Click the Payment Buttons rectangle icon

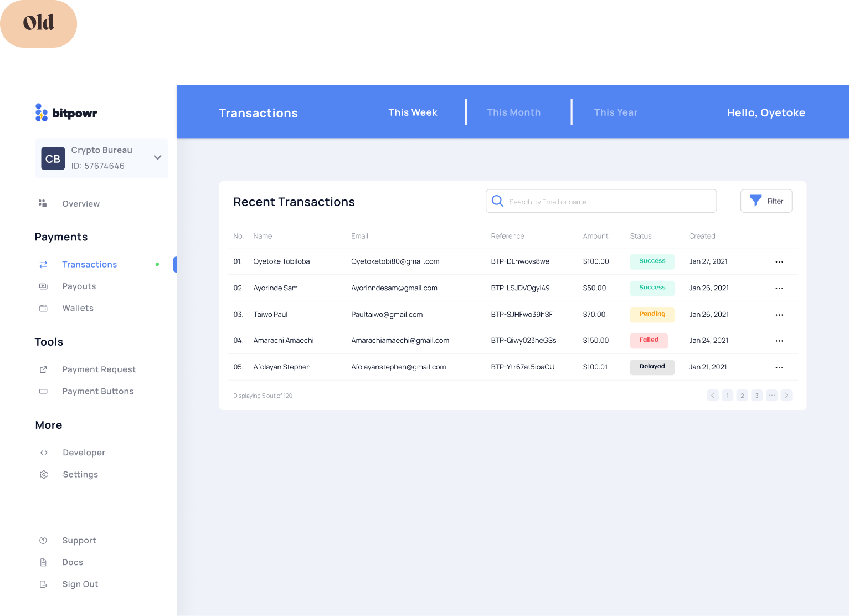43,391
